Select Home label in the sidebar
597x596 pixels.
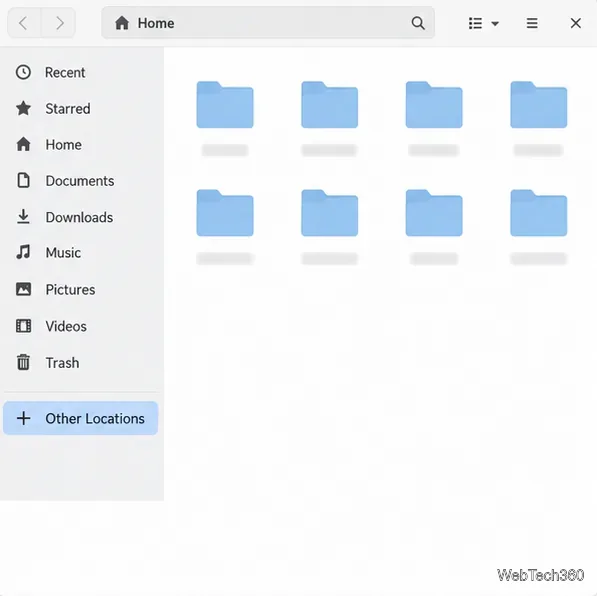[63, 145]
